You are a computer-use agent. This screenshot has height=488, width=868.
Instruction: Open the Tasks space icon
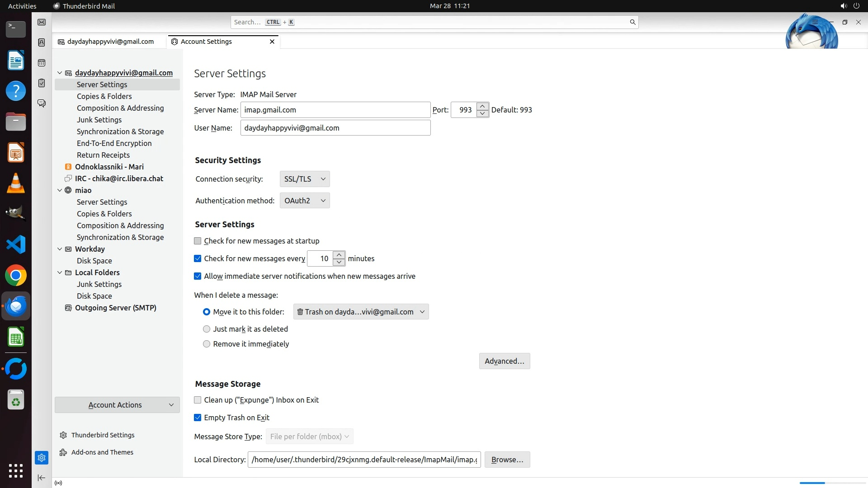42,83
